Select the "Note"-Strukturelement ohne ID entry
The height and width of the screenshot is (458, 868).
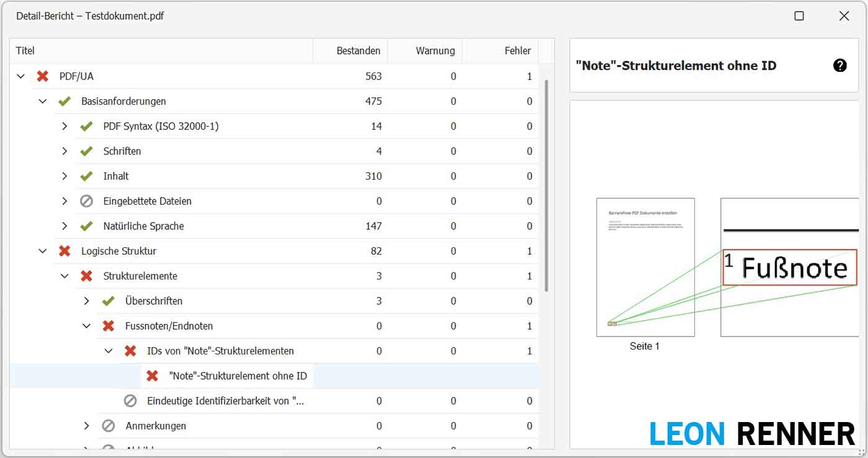pos(237,376)
